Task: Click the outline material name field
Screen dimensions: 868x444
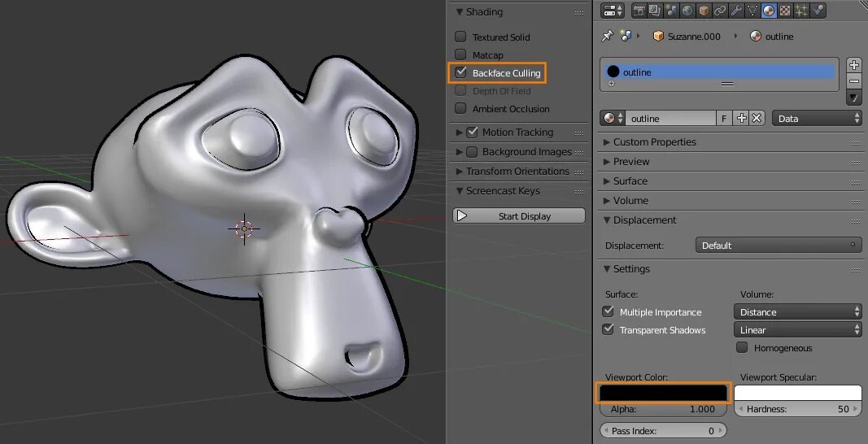Action: click(670, 119)
